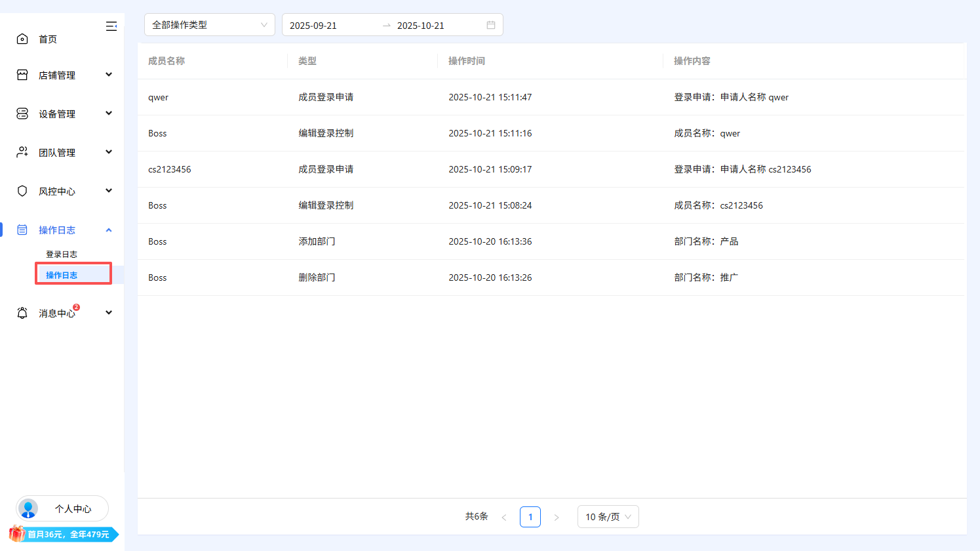Toggle sidebar collapse with hamburger icon
The image size is (980, 551).
click(111, 26)
